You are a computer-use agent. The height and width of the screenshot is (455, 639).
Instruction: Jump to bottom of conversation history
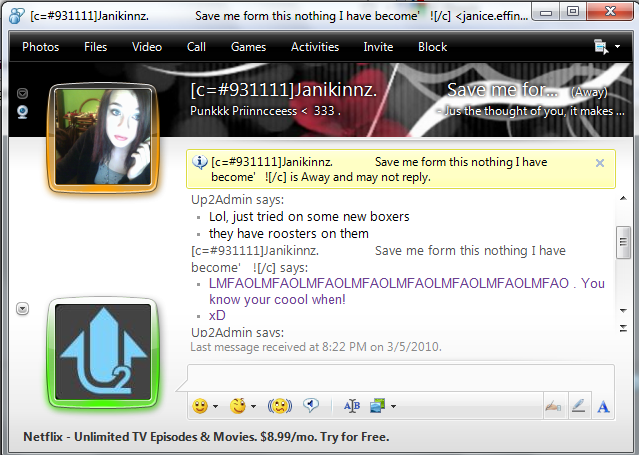(x=623, y=328)
